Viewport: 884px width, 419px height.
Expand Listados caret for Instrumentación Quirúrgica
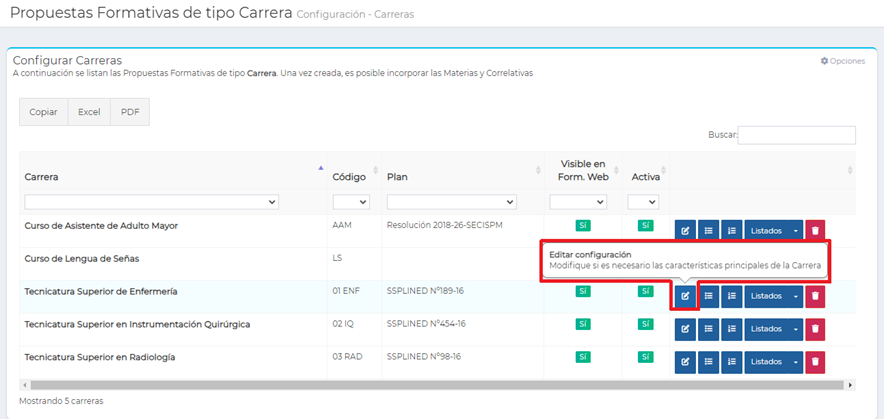pos(795,329)
